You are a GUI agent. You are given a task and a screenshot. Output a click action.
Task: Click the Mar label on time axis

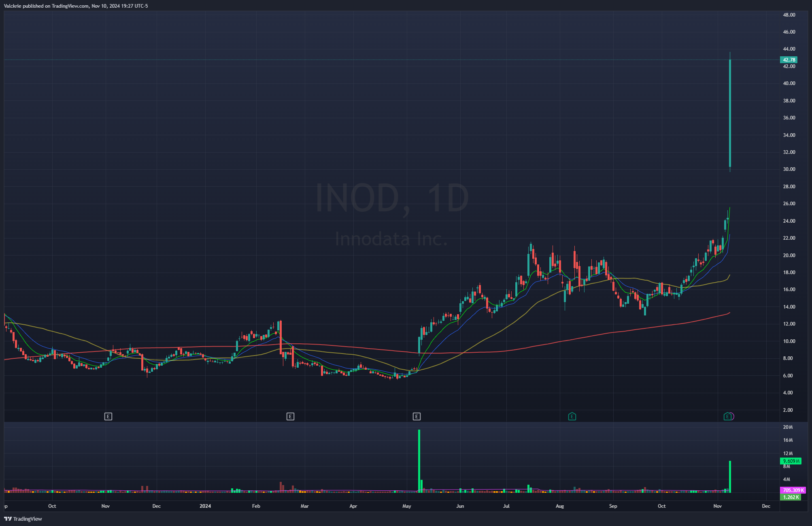pyautogui.click(x=304, y=506)
